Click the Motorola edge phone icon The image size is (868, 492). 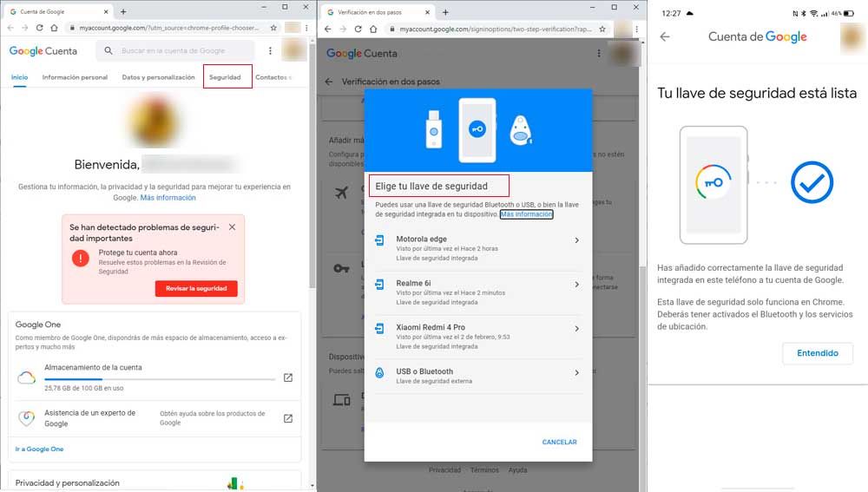click(379, 240)
